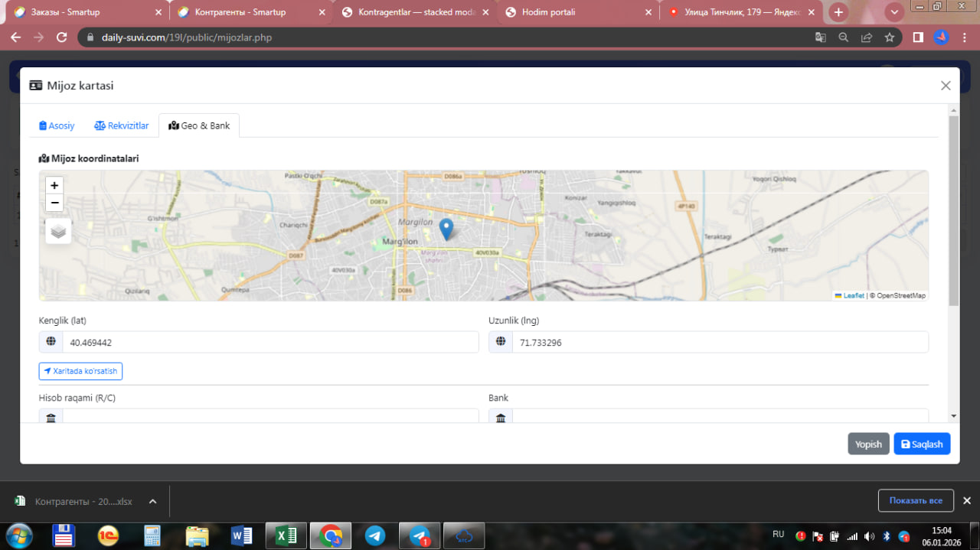Viewport: 980px width, 550px height.
Task: Open the map layers control
Action: 58,230
